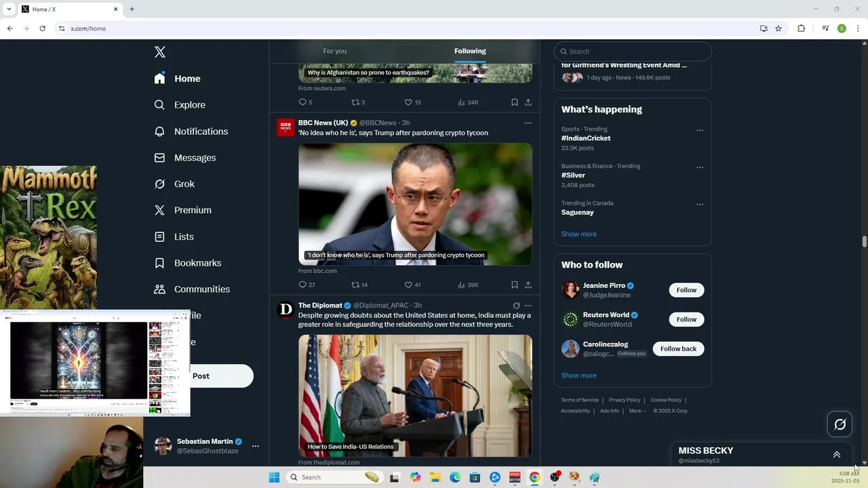The width and height of the screenshot is (868, 488).
Task: Open more options for #IndianCricket trend
Action: [x=700, y=130]
